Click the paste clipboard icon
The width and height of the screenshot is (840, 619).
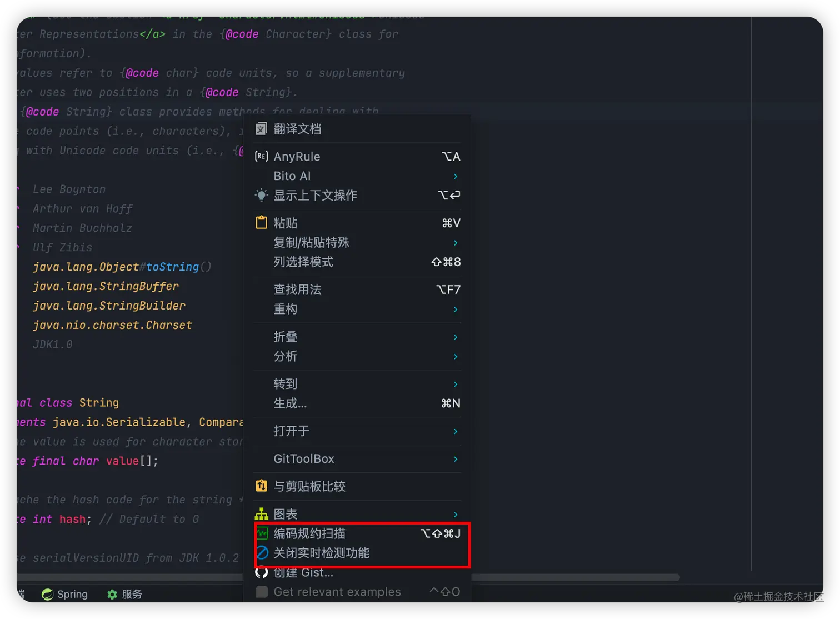261,223
